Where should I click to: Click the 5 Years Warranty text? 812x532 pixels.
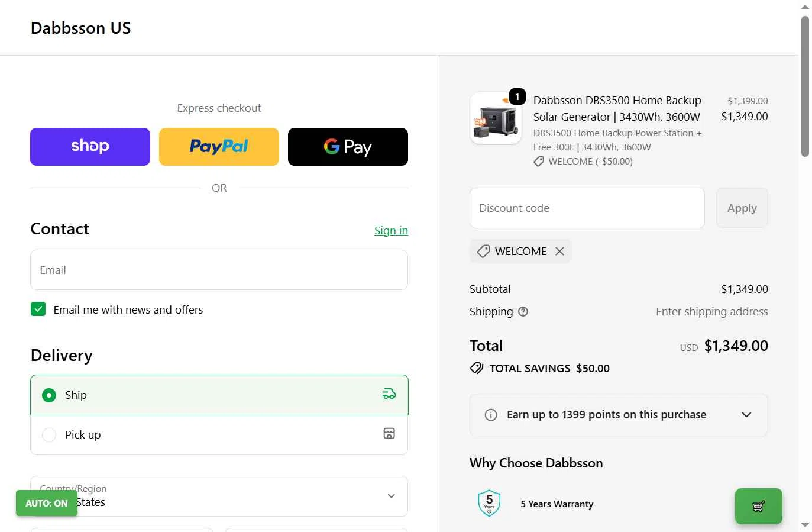(x=557, y=504)
